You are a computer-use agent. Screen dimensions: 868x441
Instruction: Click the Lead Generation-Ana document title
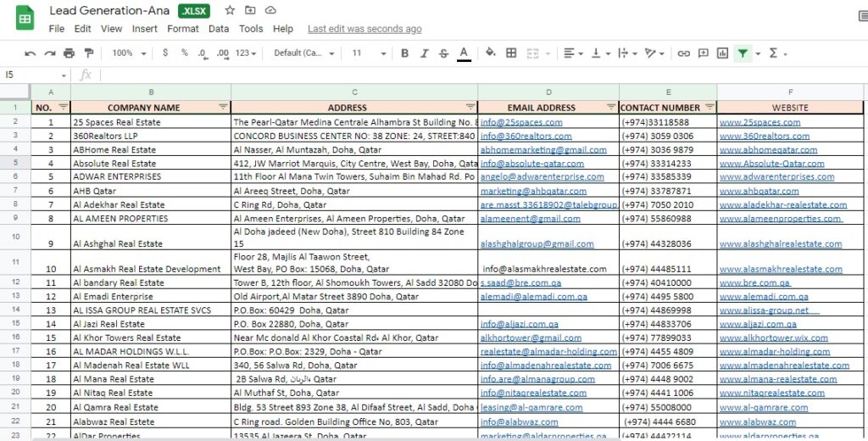pyautogui.click(x=109, y=10)
